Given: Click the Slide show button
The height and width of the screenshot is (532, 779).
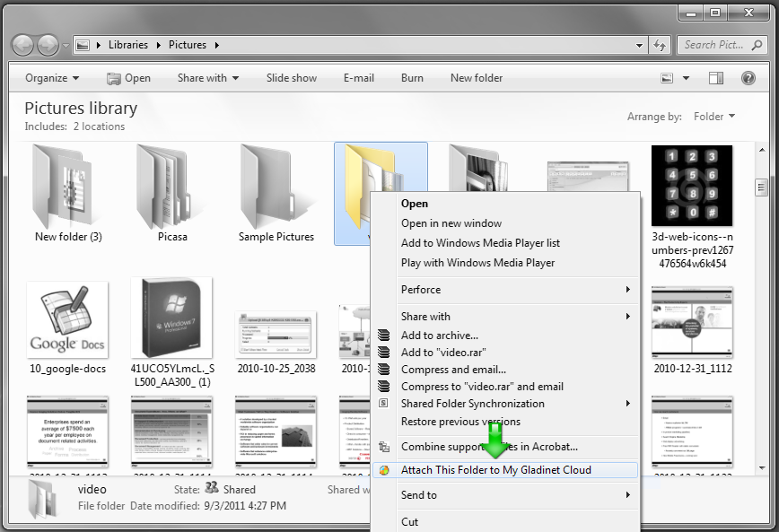Looking at the screenshot, I should click(x=292, y=78).
